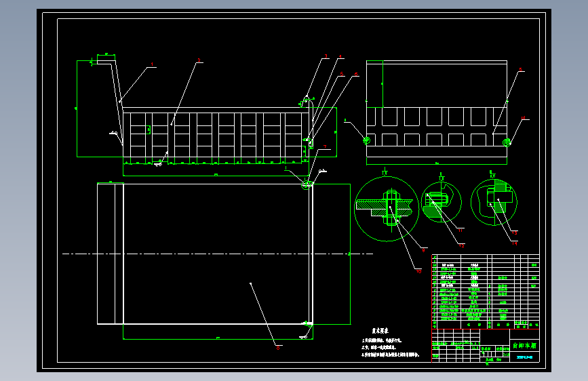Click part balloon number 1 on side view
Image resolution: width=588 pixels, height=381 pixels.
(x=152, y=64)
